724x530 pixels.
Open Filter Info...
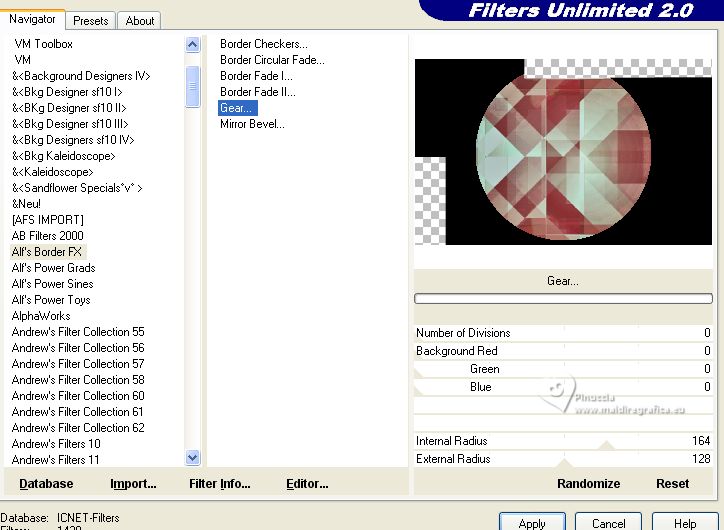pyautogui.click(x=219, y=484)
